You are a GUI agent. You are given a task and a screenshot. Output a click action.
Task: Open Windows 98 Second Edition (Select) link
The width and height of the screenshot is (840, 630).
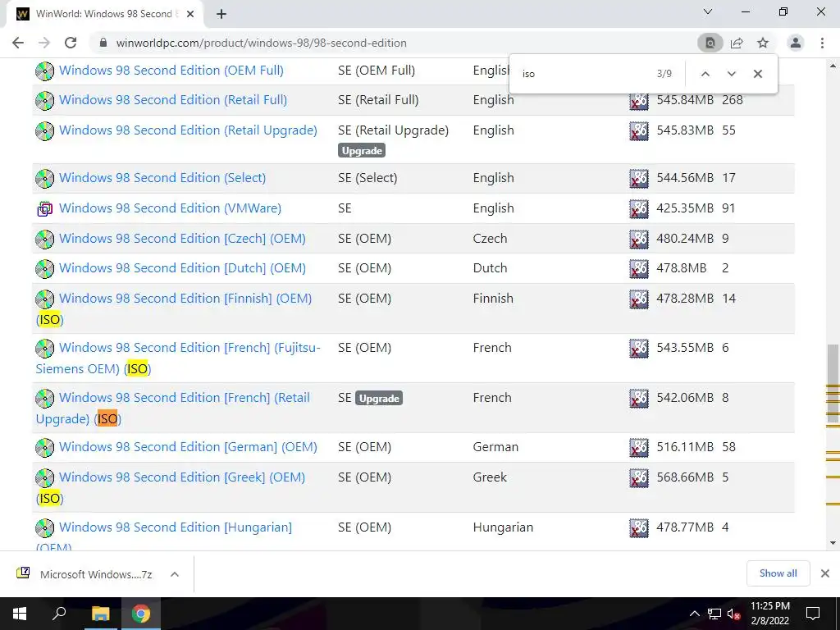coord(162,178)
